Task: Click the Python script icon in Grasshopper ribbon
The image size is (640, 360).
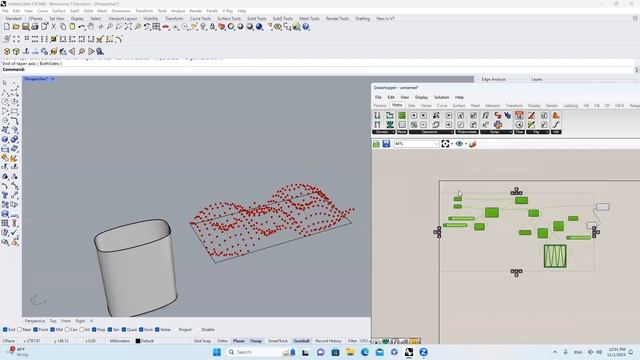Action: pos(498,124)
